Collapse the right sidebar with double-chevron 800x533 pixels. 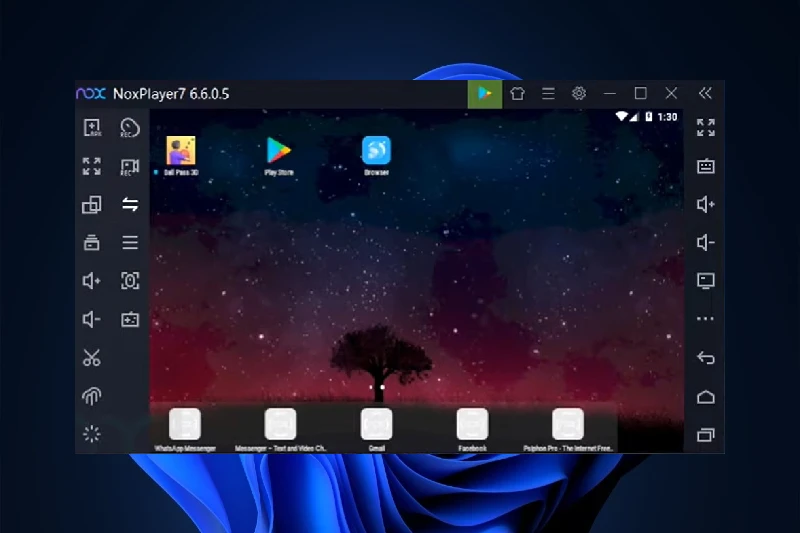pyautogui.click(x=705, y=93)
